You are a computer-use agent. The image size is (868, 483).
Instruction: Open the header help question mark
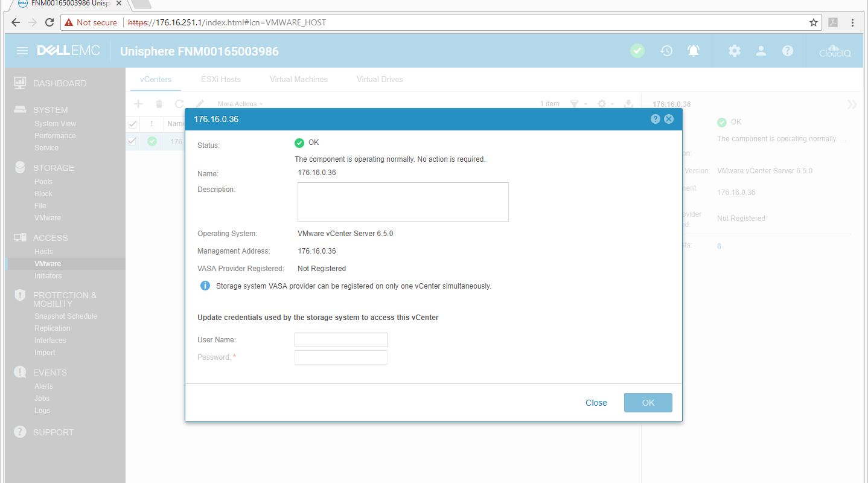coord(788,51)
